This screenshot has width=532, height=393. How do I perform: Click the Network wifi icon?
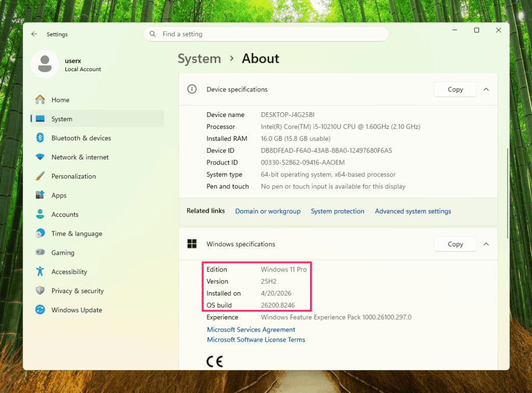pos(40,157)
